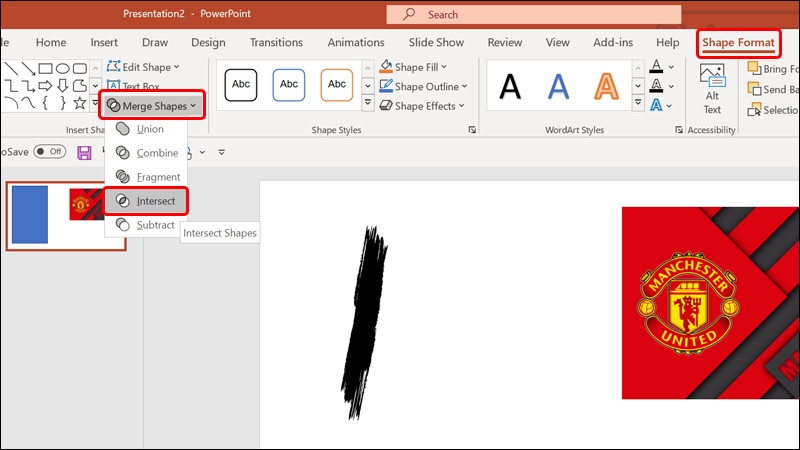
Task: Click the Search magnifier icon
Action: 409,14
